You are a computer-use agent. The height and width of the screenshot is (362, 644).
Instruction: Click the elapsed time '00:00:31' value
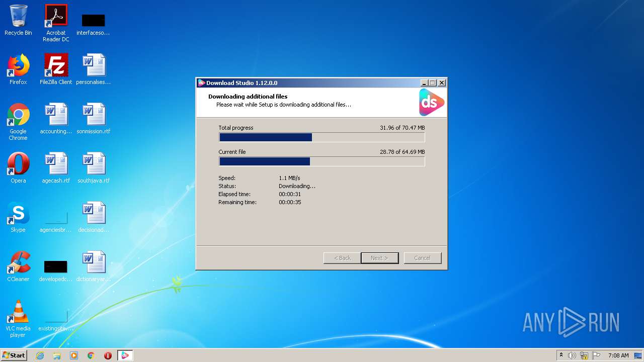tap(290, 194)
